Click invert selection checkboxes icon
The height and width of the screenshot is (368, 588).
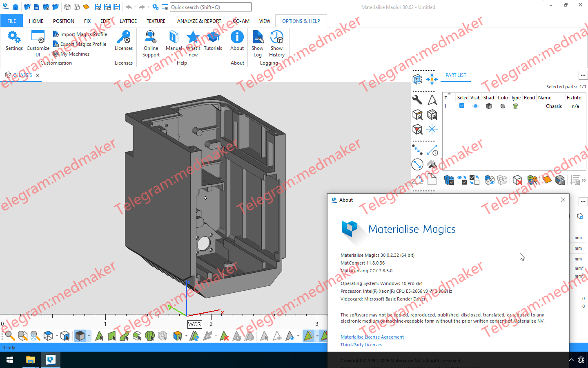474,180
